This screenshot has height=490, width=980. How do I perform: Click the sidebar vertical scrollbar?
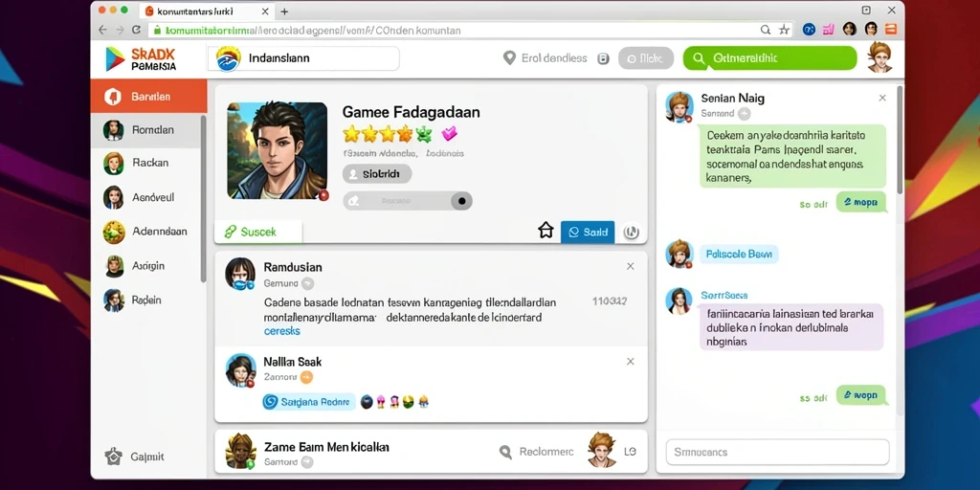coord(203,198)
